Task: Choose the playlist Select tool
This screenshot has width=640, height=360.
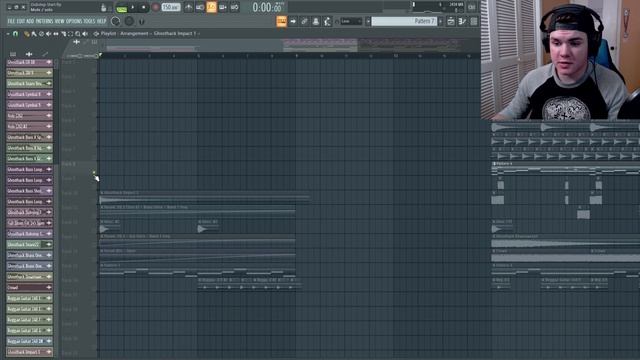Action: pyautogui.click(x=70, y=34)
